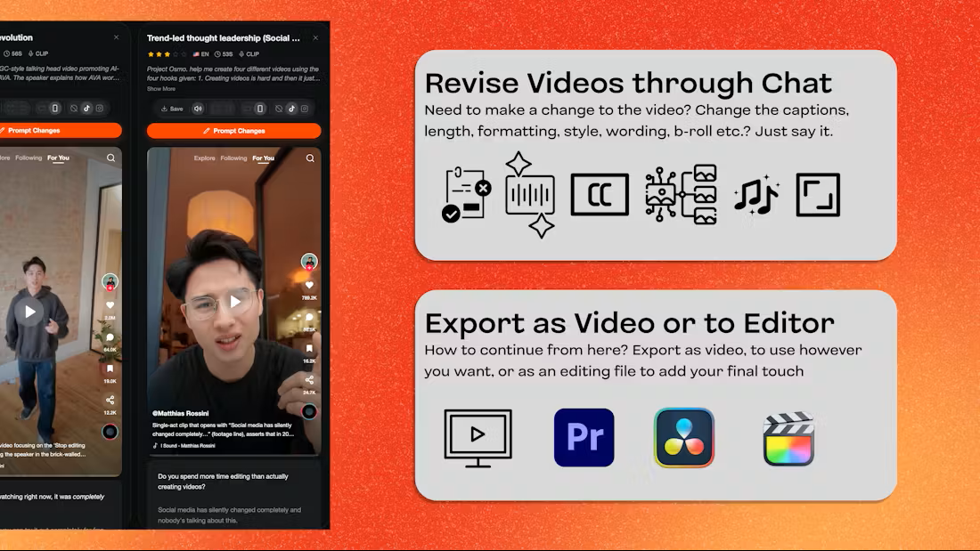This screenshot has height=551, width=980.
Task: Switch to Explore tab in Trend-led preview
Action: [204, 158]
